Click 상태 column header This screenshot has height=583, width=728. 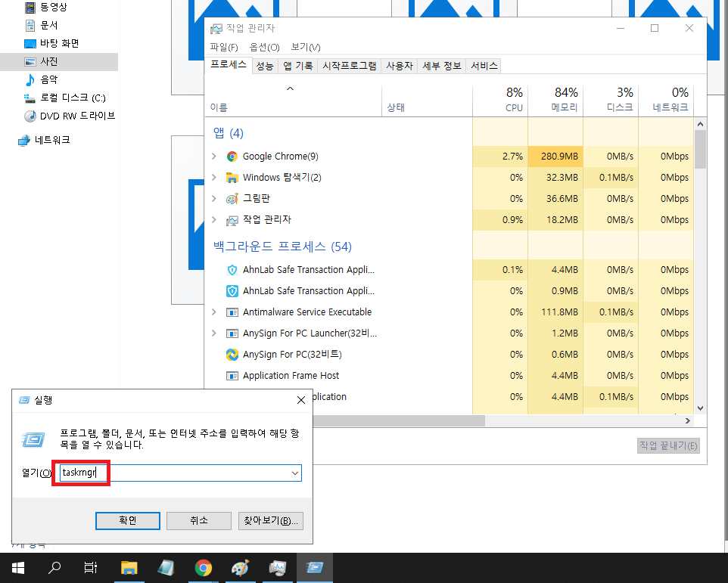[x=427, y=100]
